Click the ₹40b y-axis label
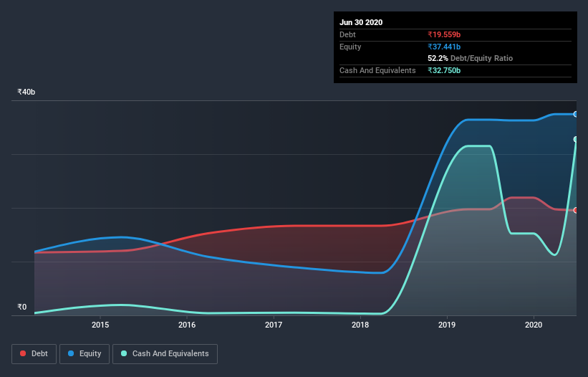 pos(26,92)
